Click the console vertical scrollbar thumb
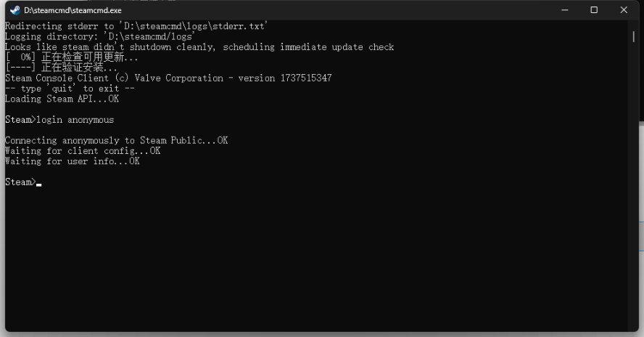The image size is (644, 337). (x=633, y=36)
